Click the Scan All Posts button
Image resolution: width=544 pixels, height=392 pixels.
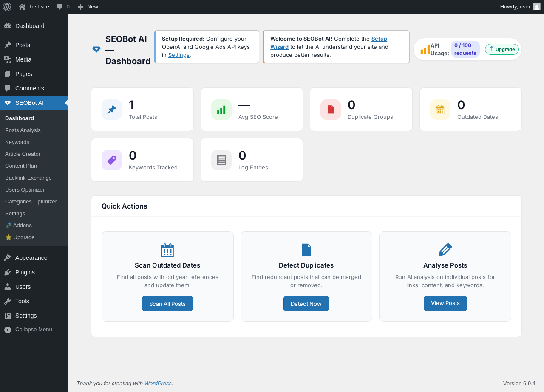click(167, 304)
